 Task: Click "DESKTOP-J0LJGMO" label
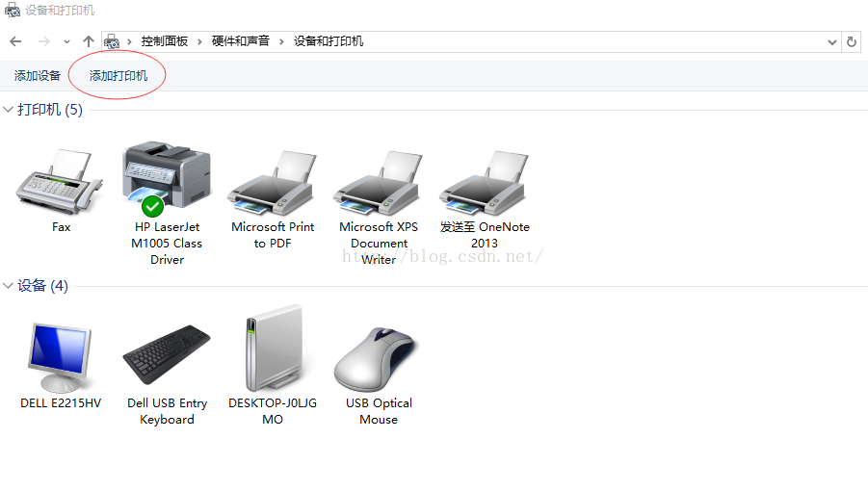point(273,411)
